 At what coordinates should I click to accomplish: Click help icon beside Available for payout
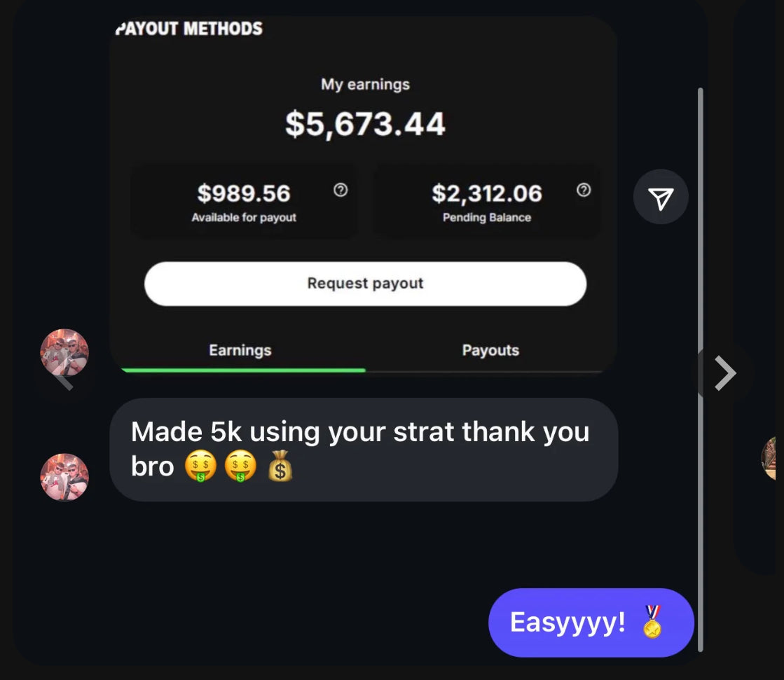341,190
